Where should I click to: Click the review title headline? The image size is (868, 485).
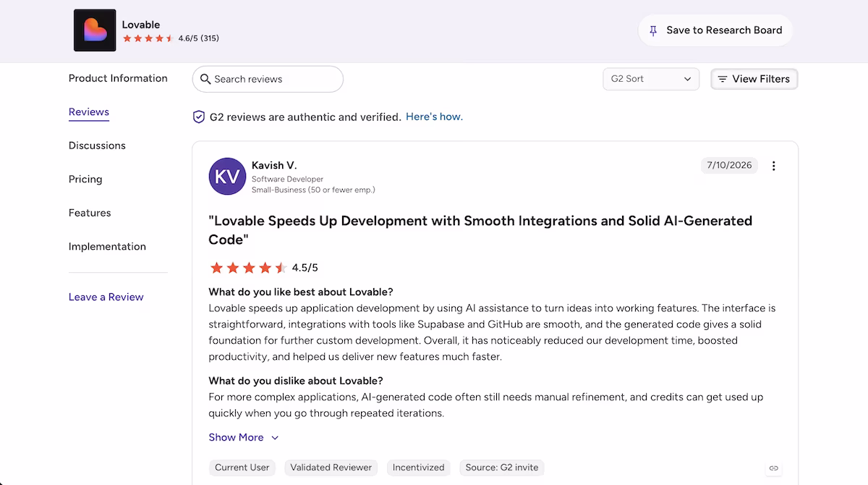pos(480,230)
